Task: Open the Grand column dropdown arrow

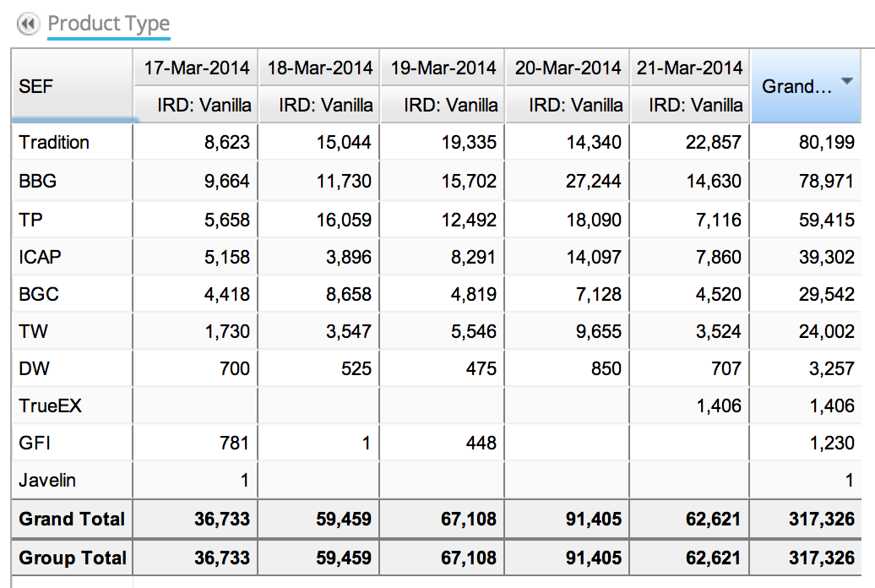Action: click(x=846, y=82)
